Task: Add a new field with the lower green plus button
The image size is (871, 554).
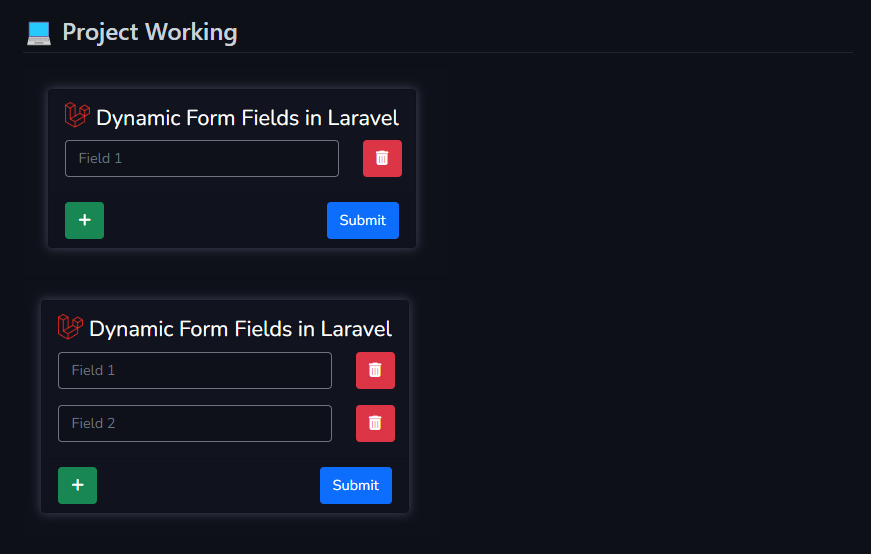Action: pos(77,485)
